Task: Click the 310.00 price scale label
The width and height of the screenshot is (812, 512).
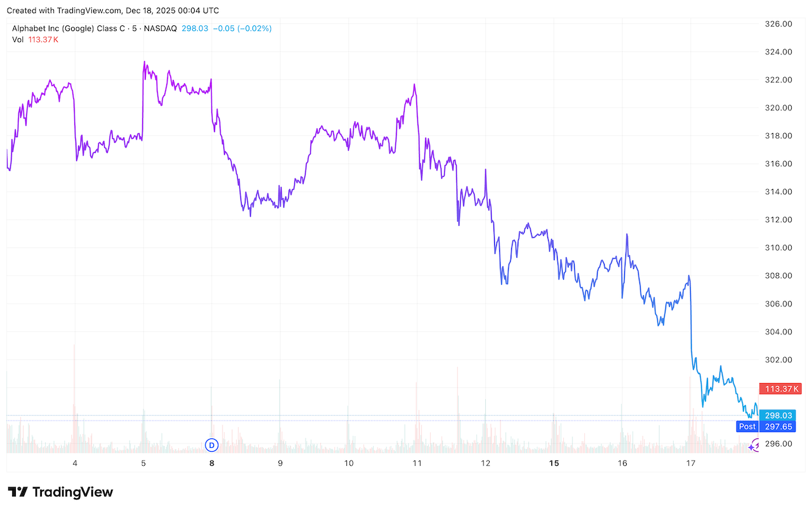Action: coord(778,247)
